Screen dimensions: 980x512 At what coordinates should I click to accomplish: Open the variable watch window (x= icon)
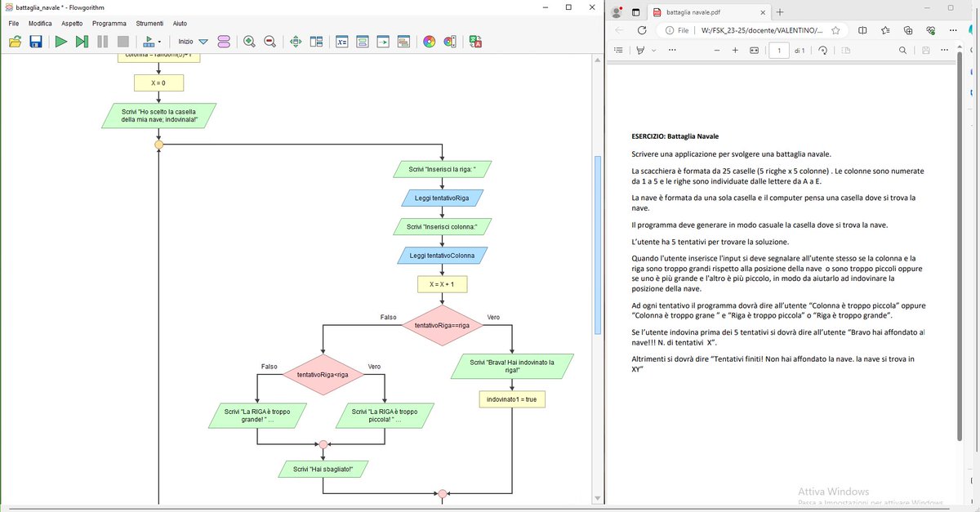[x=343, y=42]
